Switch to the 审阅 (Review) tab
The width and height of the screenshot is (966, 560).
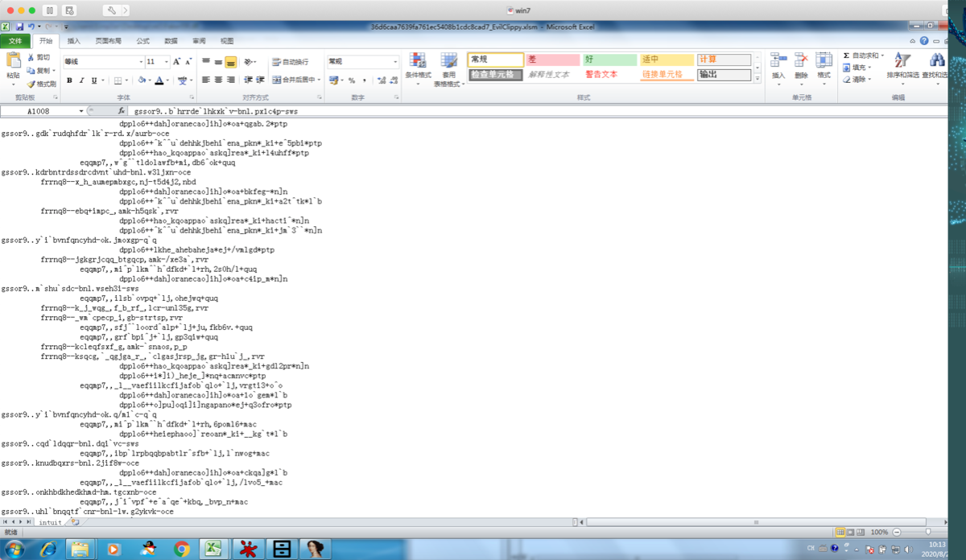pos(199,41)
